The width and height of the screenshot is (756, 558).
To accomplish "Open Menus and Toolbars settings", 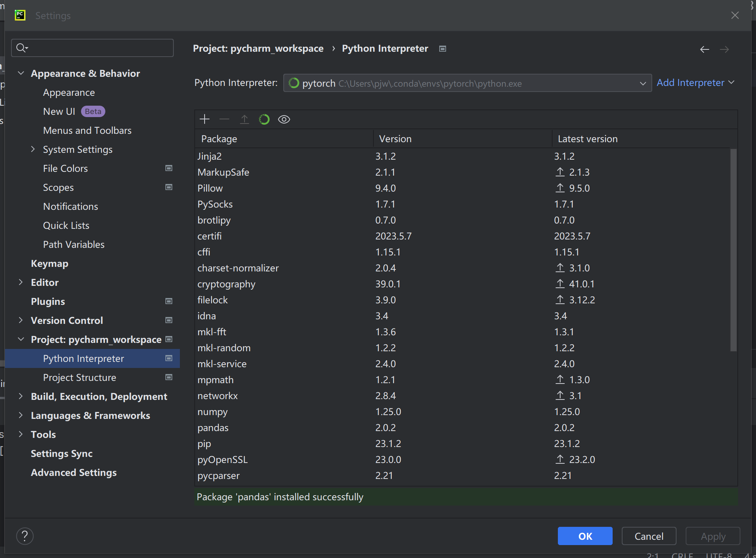I will [x=87, y=130].
